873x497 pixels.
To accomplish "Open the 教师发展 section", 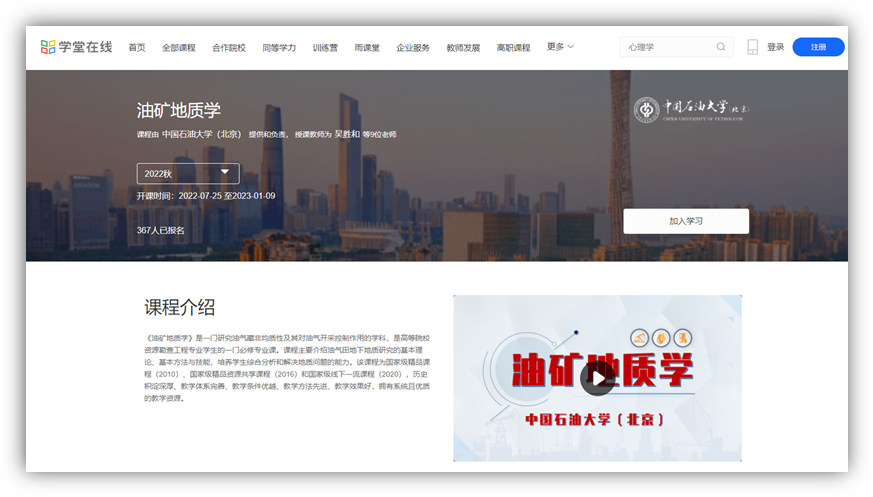I will coord(463,47).
